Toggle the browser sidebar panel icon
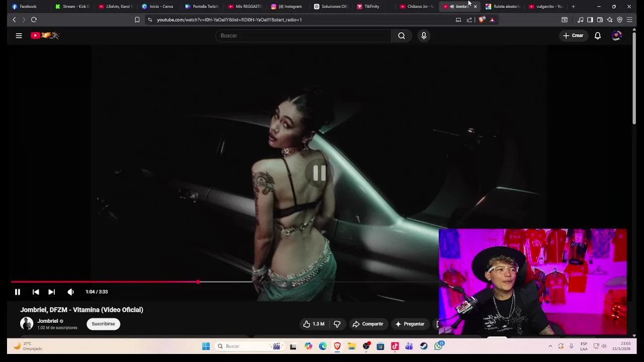 click(x=590, y=20)
